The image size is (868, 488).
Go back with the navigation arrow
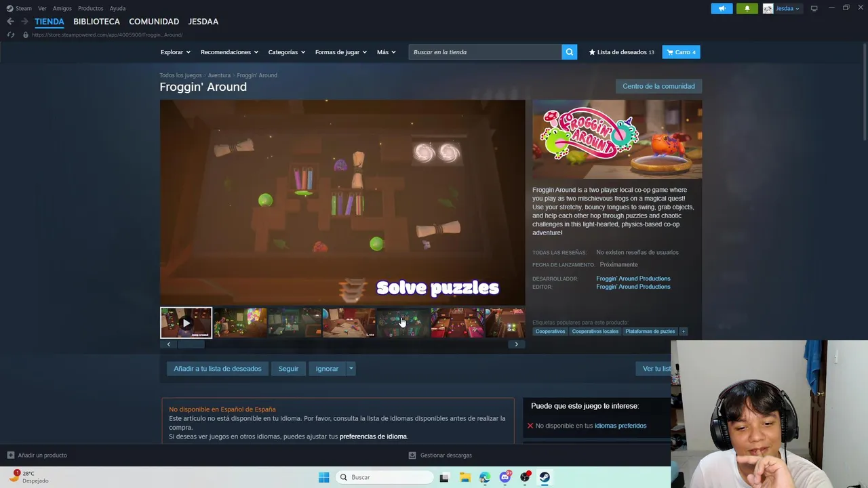[10, 22]
